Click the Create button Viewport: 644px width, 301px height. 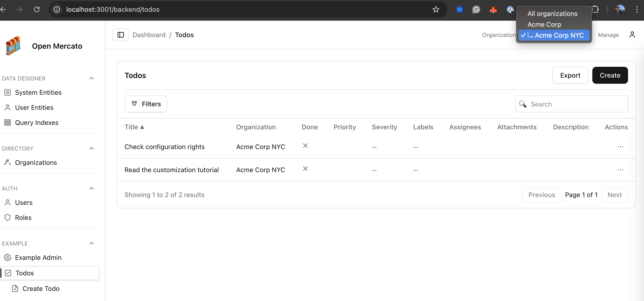610,75
